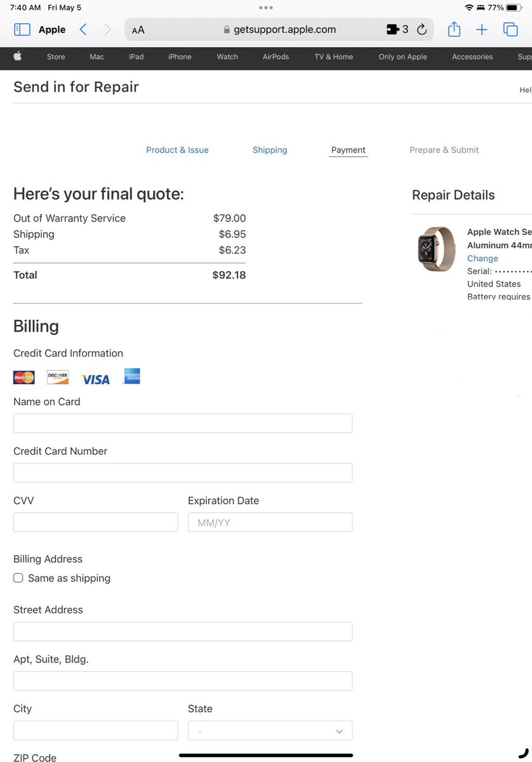Tap the Out of Warranty Service $79.00 price
This screenshot has height=762, width=532.
230,218
